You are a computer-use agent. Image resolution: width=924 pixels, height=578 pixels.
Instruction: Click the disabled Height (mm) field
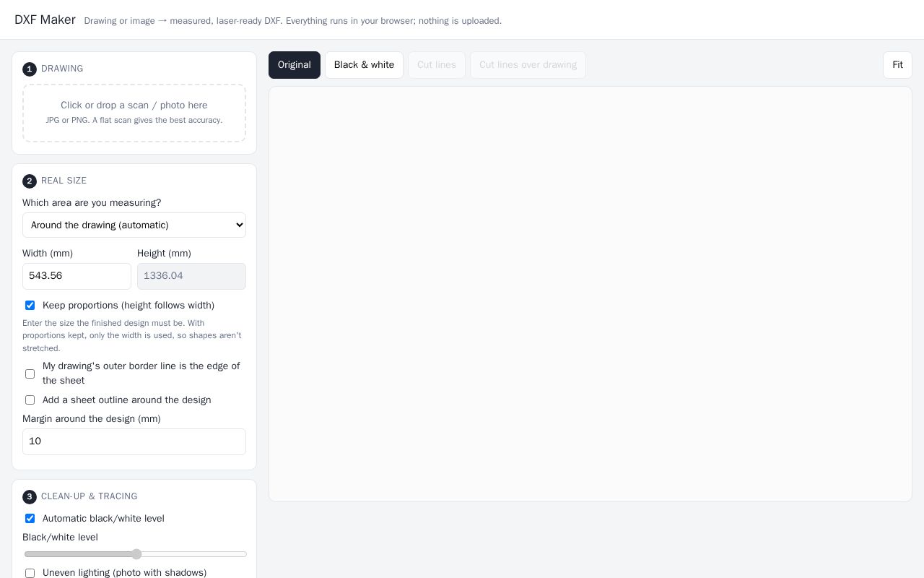tap(191, 276)
